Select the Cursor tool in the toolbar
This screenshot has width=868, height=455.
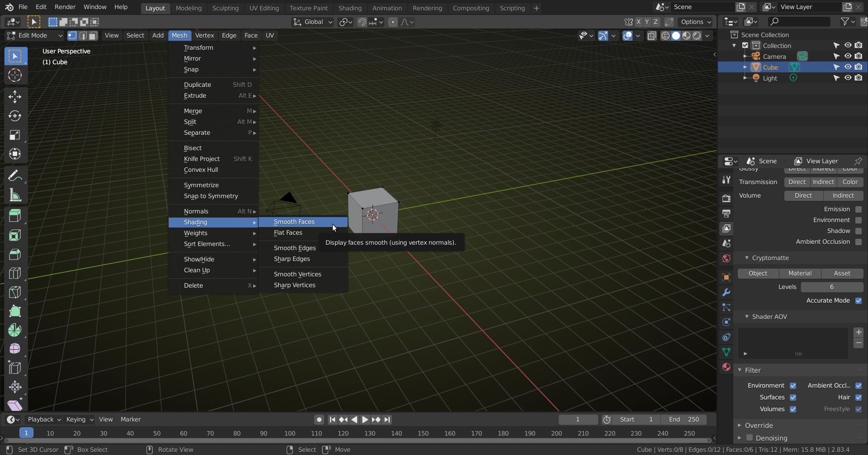pos(15,75)
